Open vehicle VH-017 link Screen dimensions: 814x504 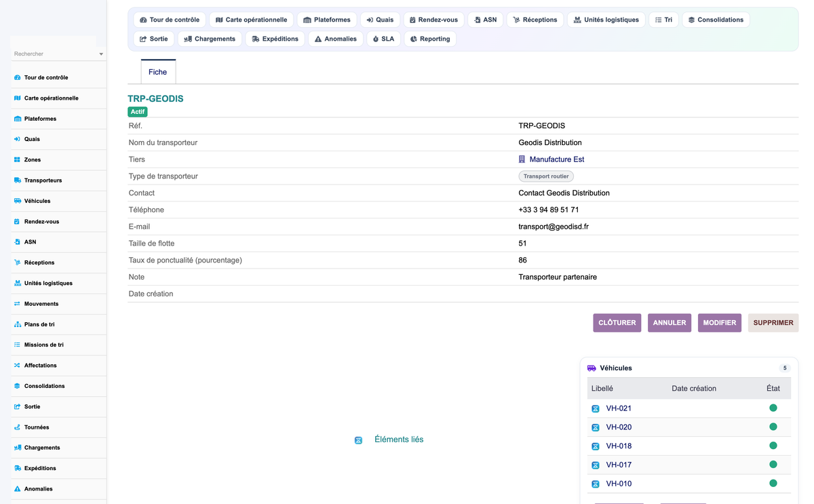[x=619, y=465]
